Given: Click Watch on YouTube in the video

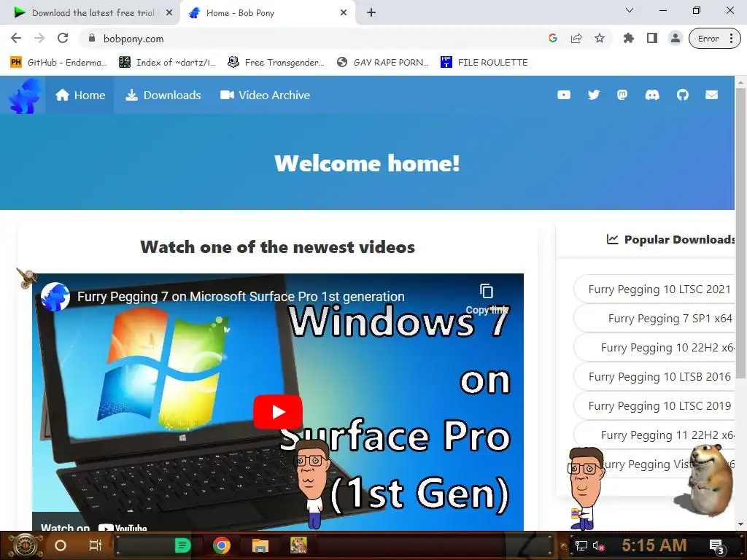Looking at the screenshot, I should pyautogui.click(x=94, y=526).
